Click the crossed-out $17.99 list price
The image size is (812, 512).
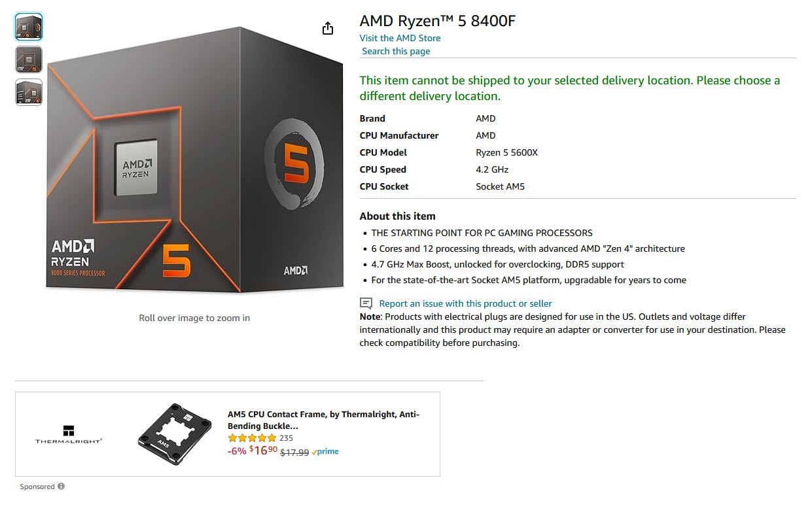tap(294, 452)
